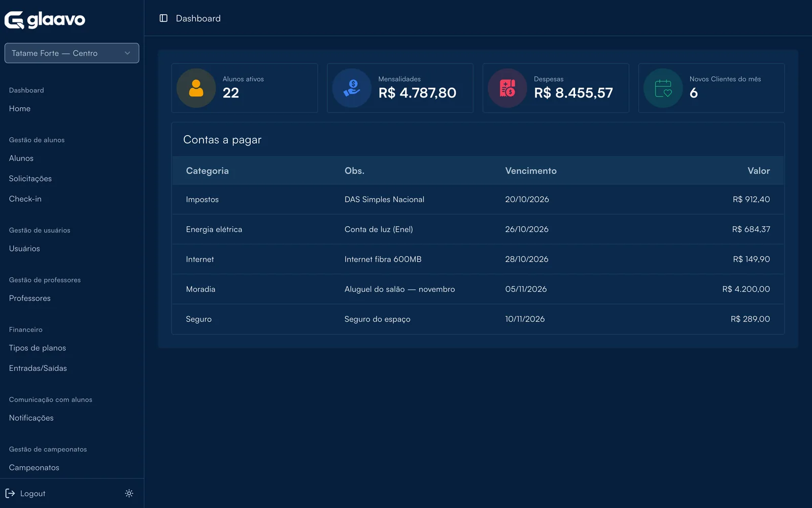Screen dimensions: 812x508
Task: Click DAS Simples Nacional cell
Action: (385, 200)
